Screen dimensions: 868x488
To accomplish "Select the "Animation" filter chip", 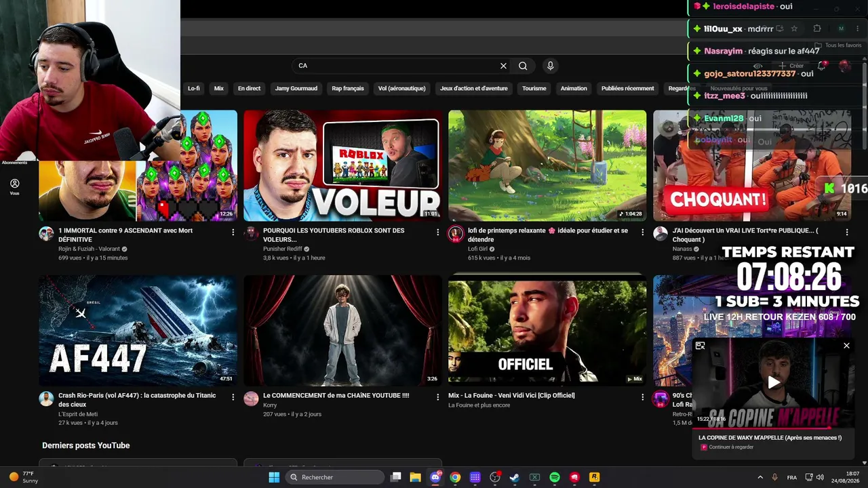I will point(574,88).
